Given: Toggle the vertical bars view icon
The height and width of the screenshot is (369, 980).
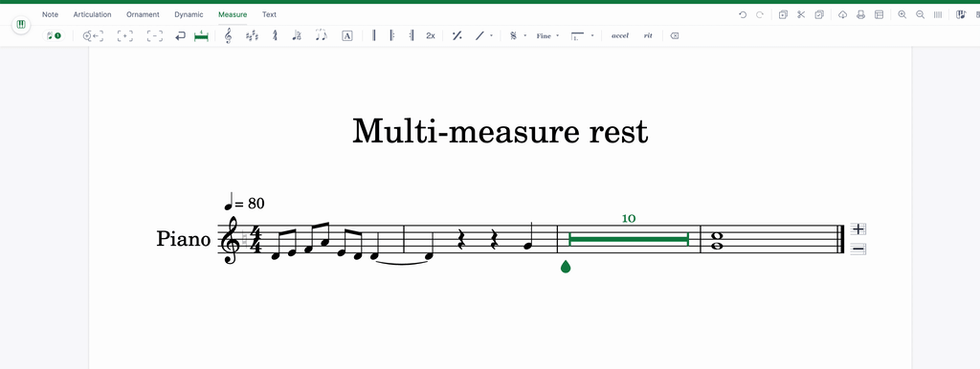Looking at the screenshot, I should point(938,14).
